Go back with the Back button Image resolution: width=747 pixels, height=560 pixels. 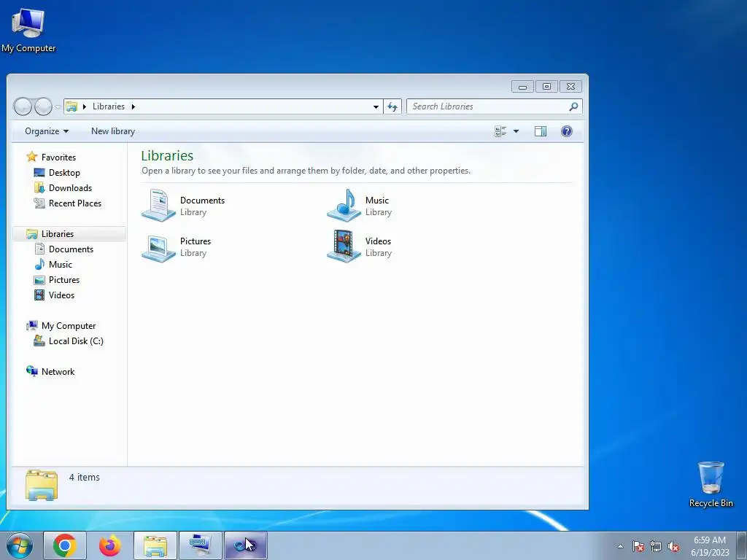pos(23,106)
